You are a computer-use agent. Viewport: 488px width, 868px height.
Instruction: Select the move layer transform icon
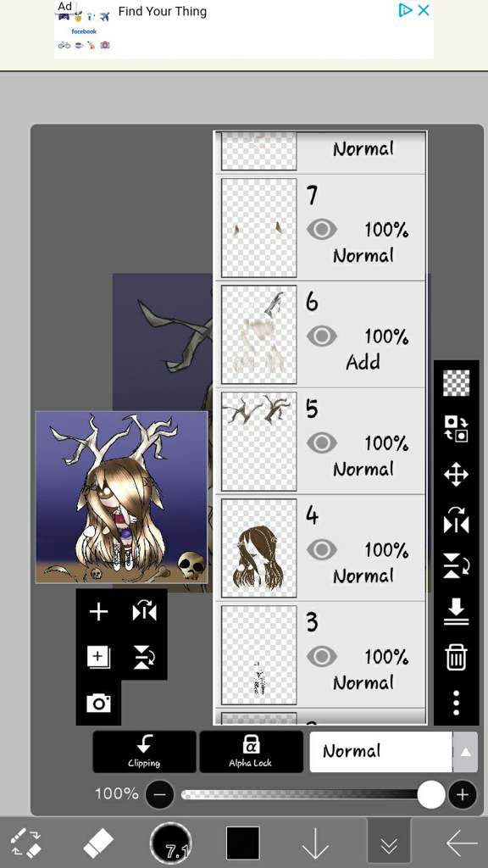click(456, 475)
